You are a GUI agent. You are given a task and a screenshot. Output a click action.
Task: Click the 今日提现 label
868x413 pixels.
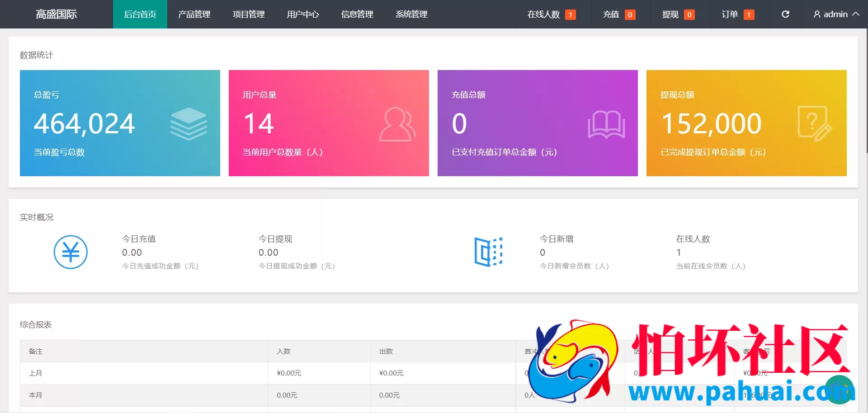point(275,239)
